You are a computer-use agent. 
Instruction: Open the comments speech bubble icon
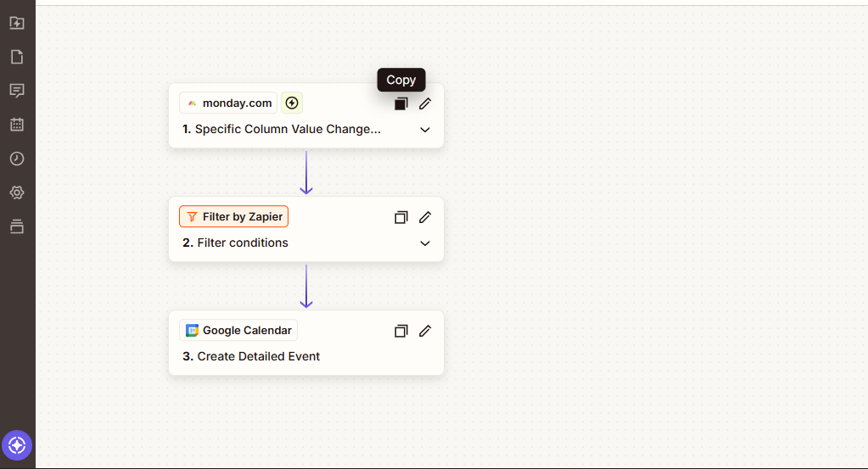click(x=16, y=91)
